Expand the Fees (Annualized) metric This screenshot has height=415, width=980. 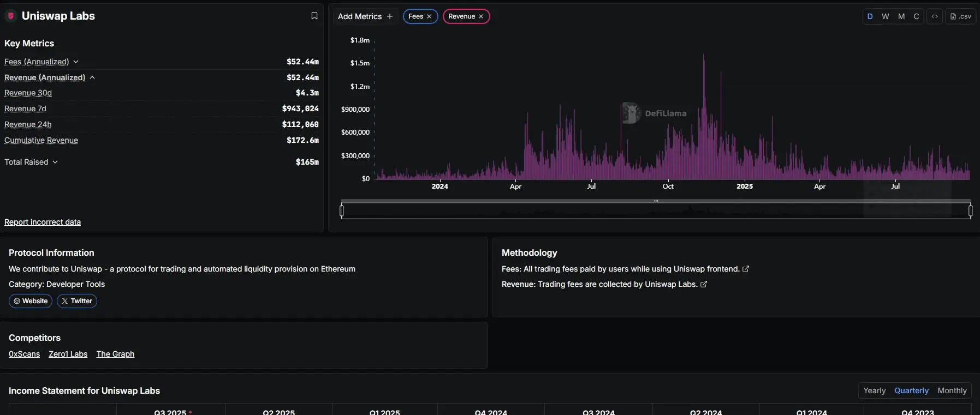(x=76, y=62)
